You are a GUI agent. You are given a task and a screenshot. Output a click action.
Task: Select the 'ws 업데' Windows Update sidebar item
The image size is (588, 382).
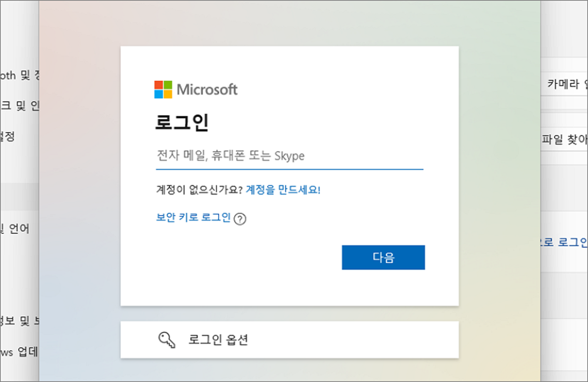(19, 352)
